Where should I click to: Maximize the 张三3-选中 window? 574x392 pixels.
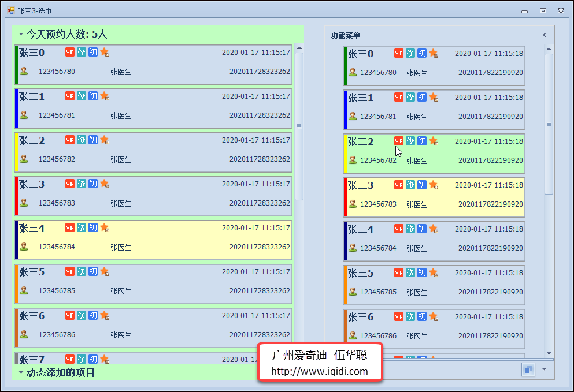(543, 11)
